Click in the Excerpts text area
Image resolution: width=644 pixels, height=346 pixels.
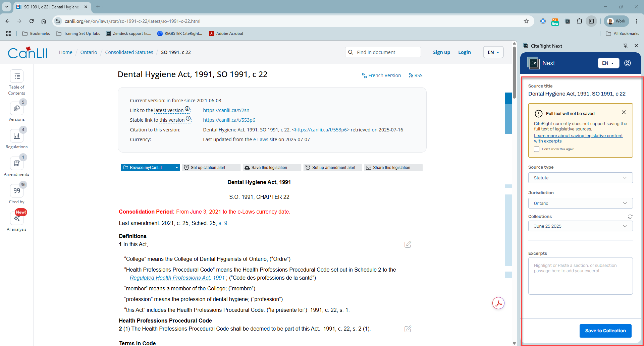pyautogui.click(x=580, y=276)
